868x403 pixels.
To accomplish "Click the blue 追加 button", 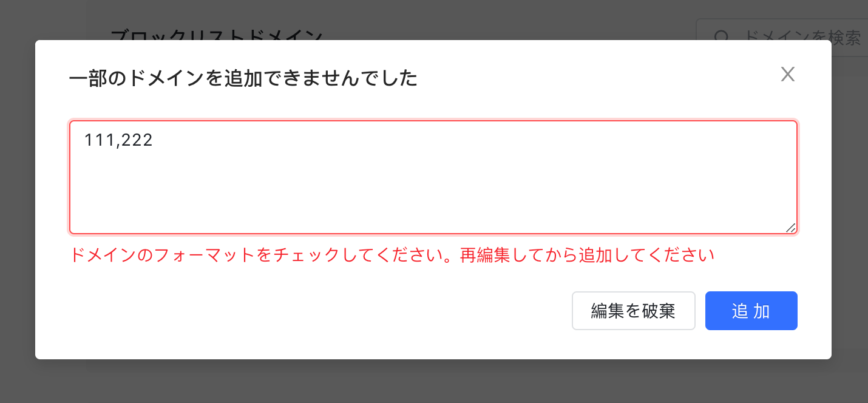I will 751,311.
